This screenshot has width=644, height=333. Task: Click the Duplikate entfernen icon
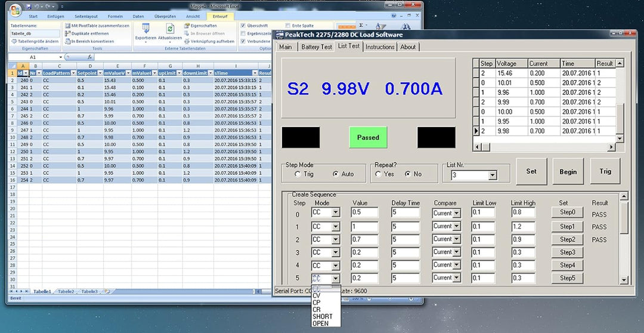[67, 33]
